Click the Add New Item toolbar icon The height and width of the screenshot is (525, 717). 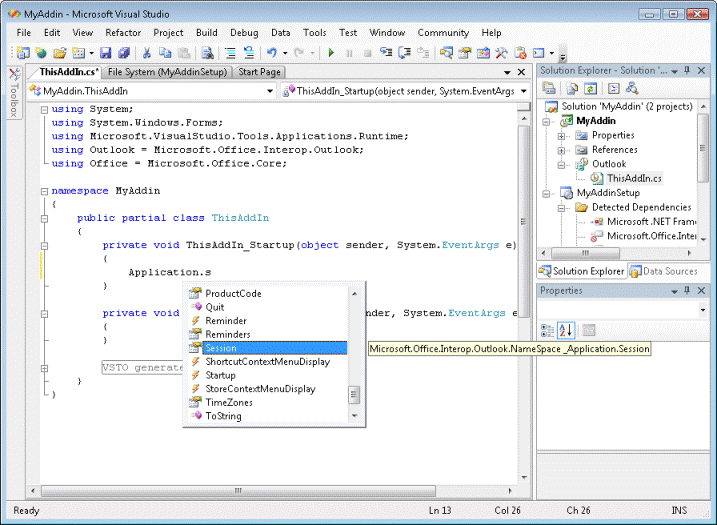tap(79, 53)
